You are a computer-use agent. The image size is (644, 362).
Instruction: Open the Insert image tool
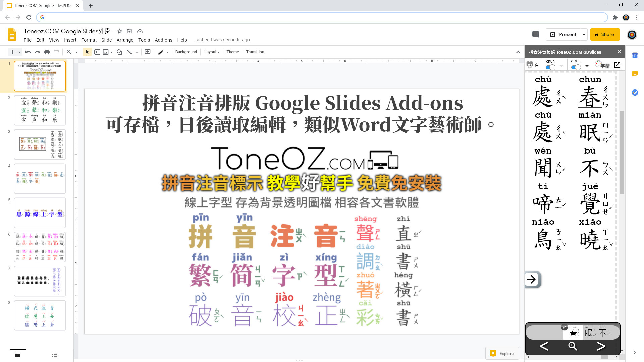106,52
